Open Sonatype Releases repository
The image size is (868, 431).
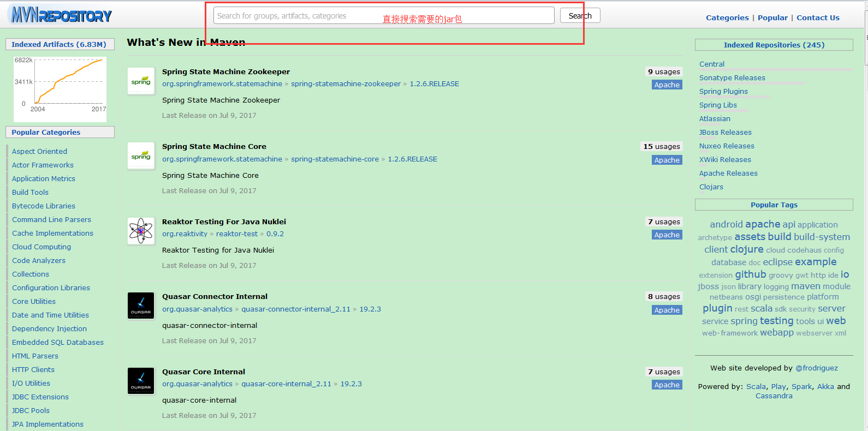[x=732, y=77]
